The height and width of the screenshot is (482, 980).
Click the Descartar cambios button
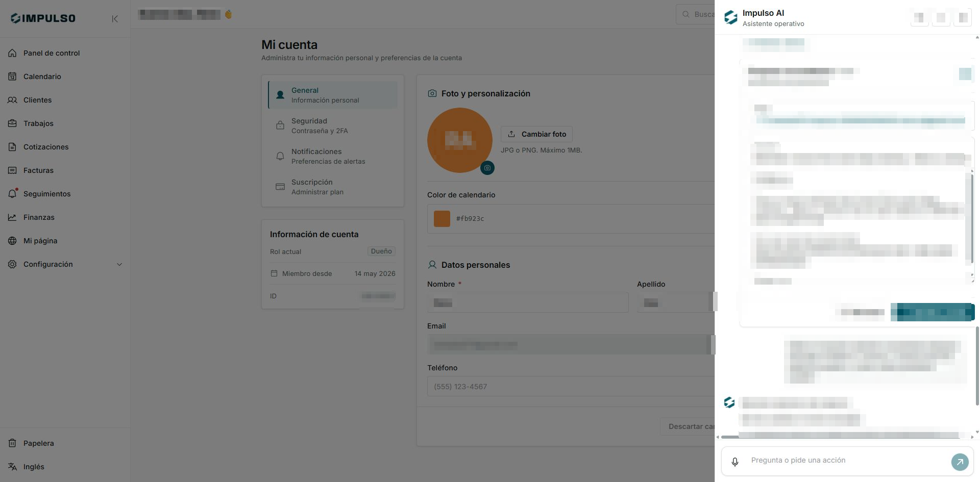coord(688,426)
